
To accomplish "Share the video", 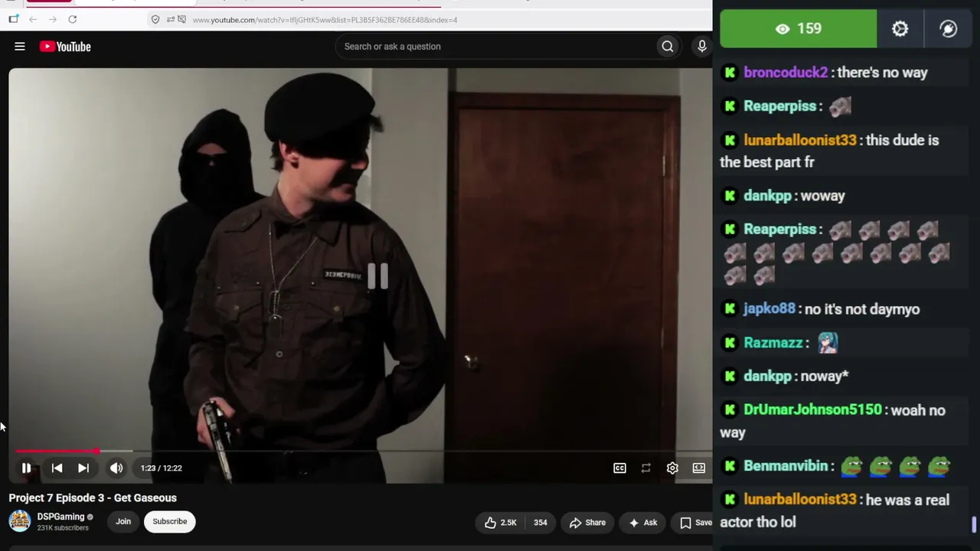I will 587,523.
